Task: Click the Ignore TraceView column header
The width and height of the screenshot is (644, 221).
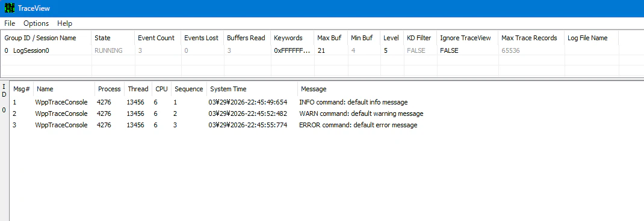Action: [x=468, y=38]
